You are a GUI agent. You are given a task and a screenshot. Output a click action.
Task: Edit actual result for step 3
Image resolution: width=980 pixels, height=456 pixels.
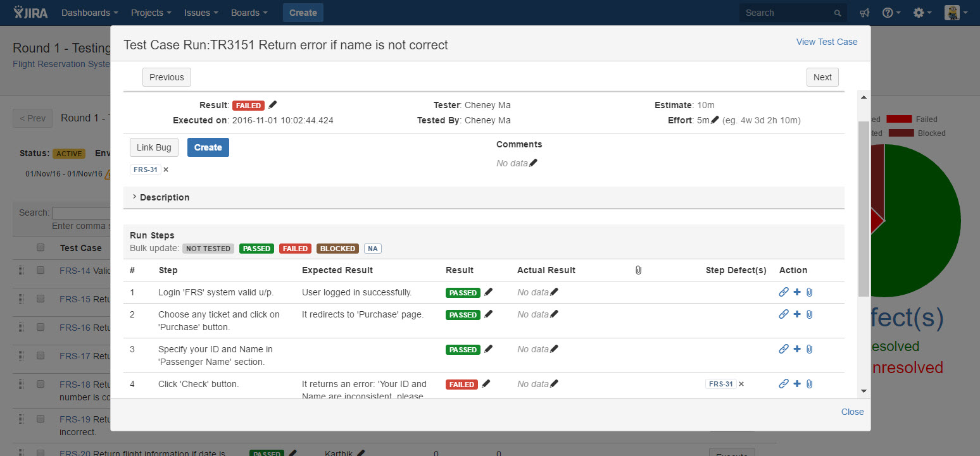point(554,349)
